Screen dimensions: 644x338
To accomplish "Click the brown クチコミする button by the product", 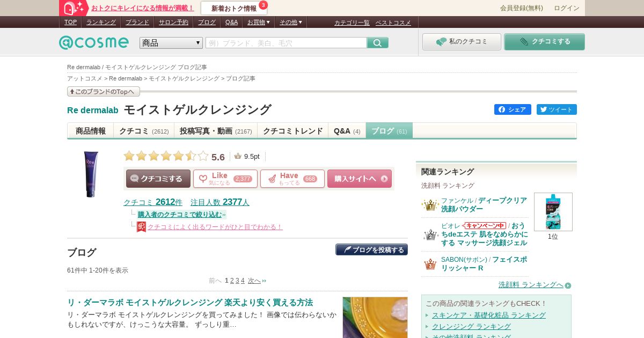I will click(158, 179).
